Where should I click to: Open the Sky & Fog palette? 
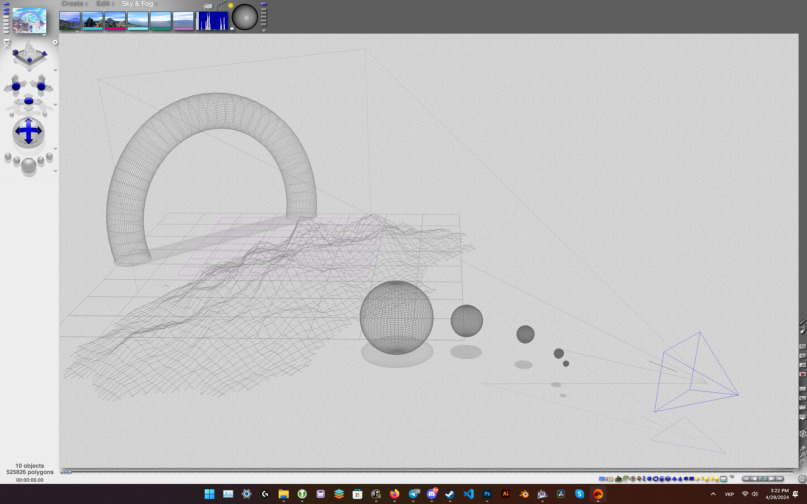pos(138,4)
